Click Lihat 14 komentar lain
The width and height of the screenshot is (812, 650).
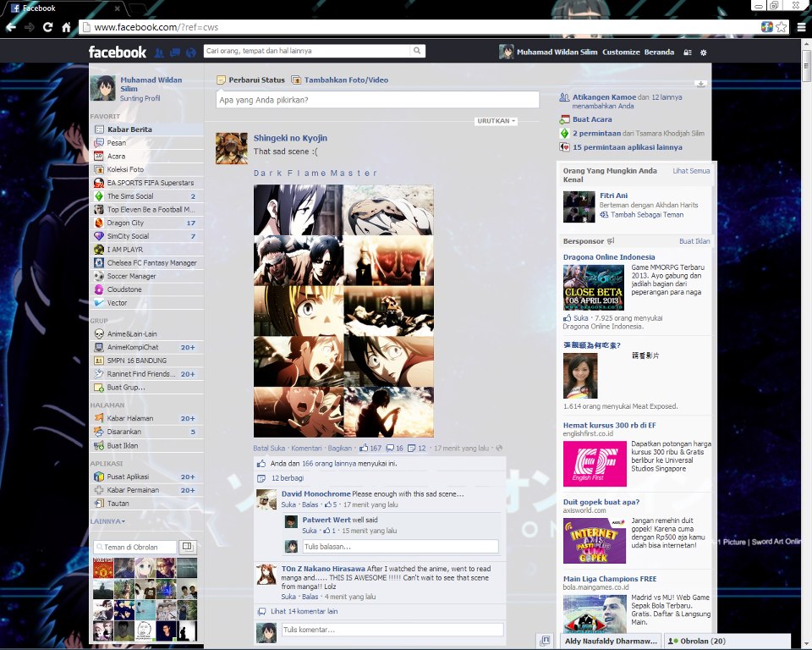coord(304,612)
